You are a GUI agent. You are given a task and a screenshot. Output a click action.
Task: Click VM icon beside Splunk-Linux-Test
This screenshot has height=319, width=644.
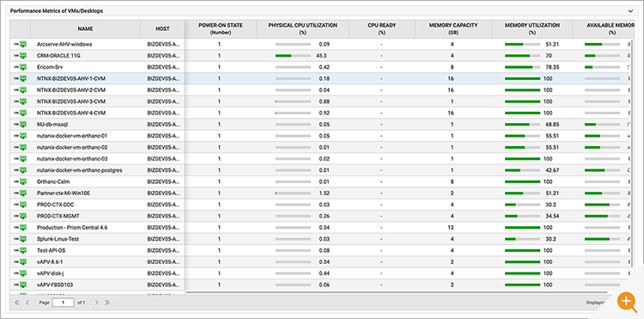pyautogui.click(x=20, y=239)
